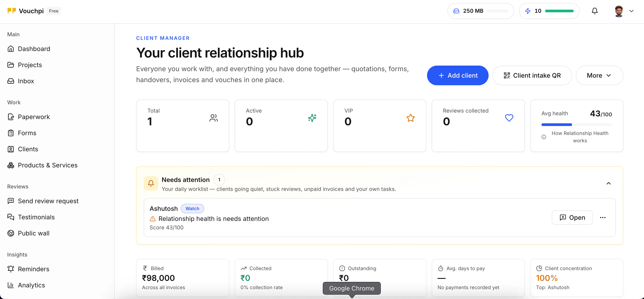Click the Inbox tray icon
Viewport: 644px width, 299px height.
click(11, 81)
